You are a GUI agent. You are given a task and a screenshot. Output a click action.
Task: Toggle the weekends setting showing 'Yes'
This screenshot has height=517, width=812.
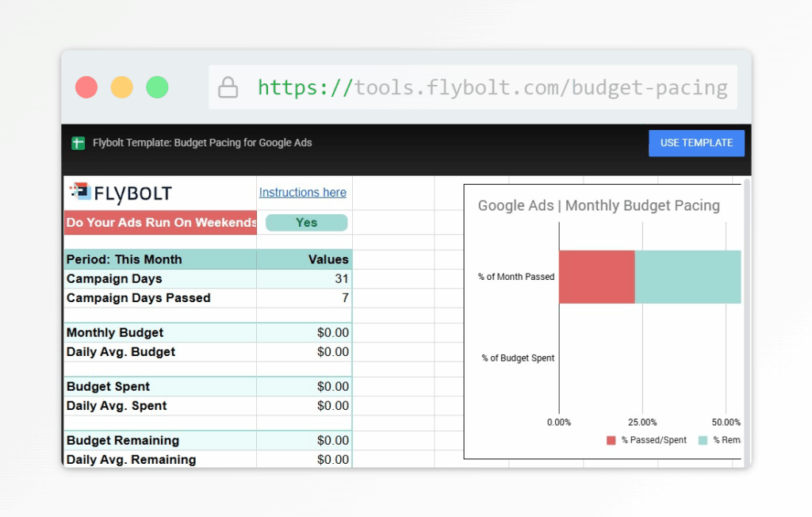305,223
